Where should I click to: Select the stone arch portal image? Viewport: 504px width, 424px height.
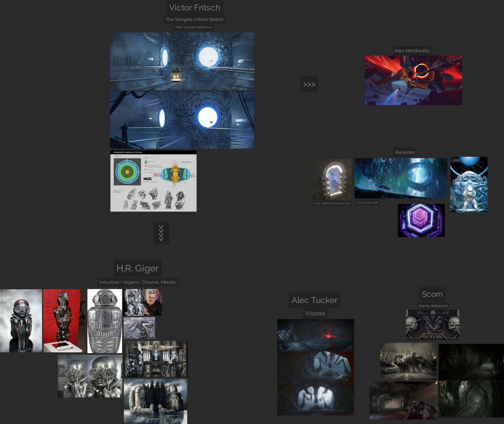tap(332, 179)
